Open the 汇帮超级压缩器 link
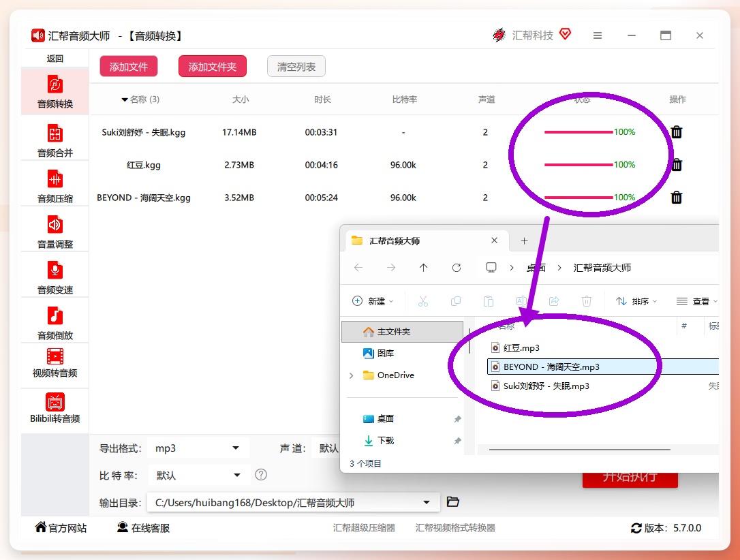 tap(364, 528)
